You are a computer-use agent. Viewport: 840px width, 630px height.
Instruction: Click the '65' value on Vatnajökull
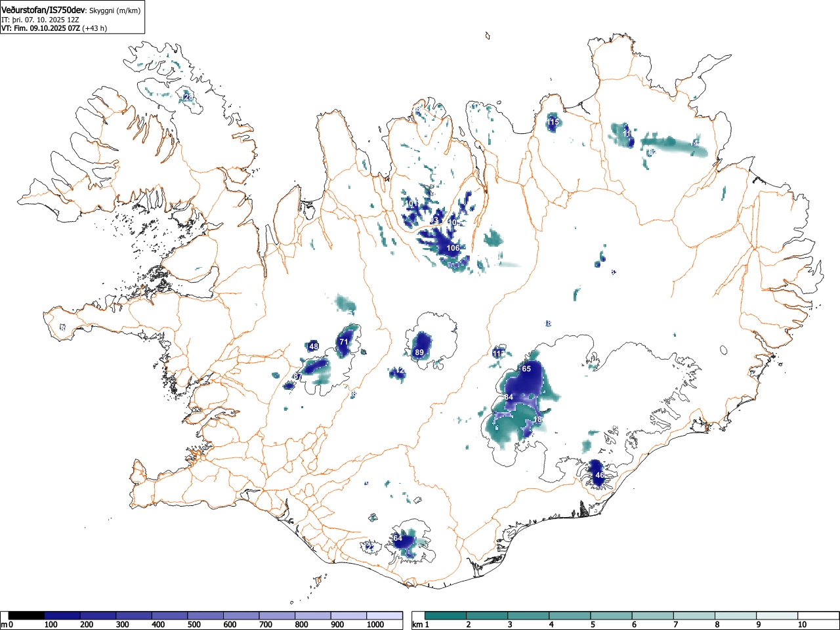point(526,369)
